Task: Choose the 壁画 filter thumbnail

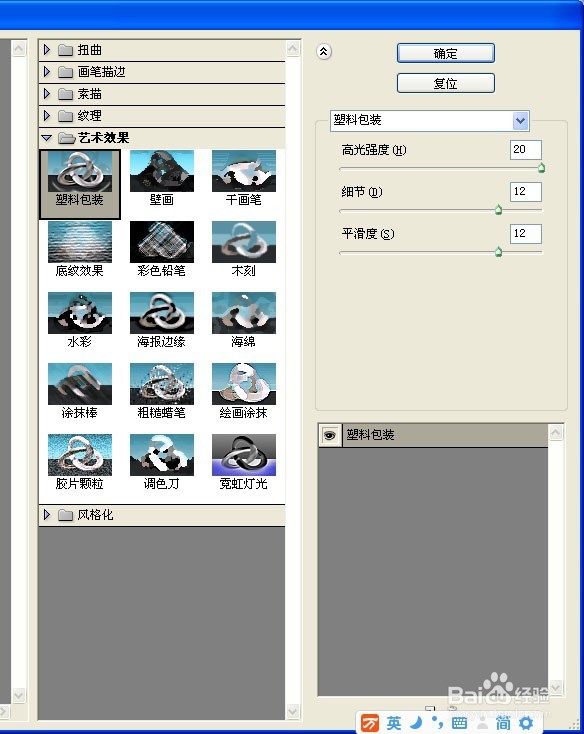Action: (162, 171)
